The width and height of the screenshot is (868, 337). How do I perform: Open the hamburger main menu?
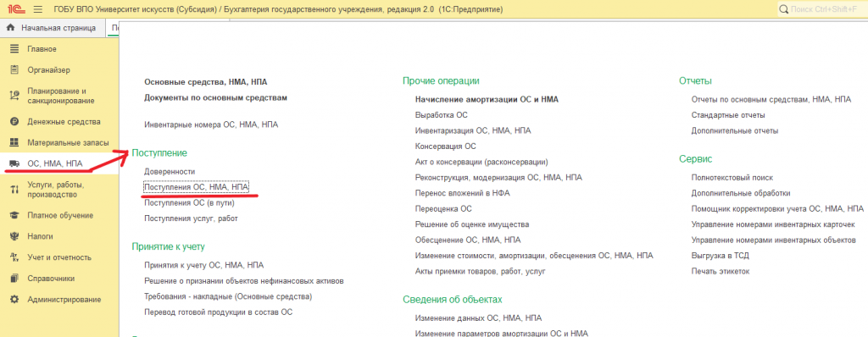(38, 9)
